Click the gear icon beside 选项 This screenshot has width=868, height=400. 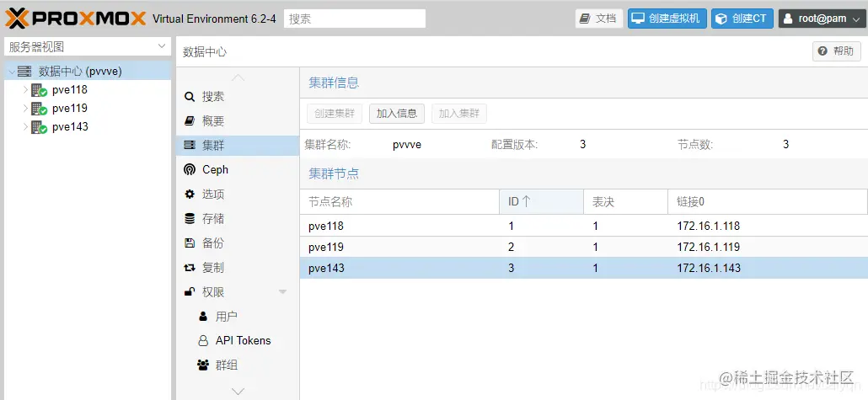[x=190, y=195]
